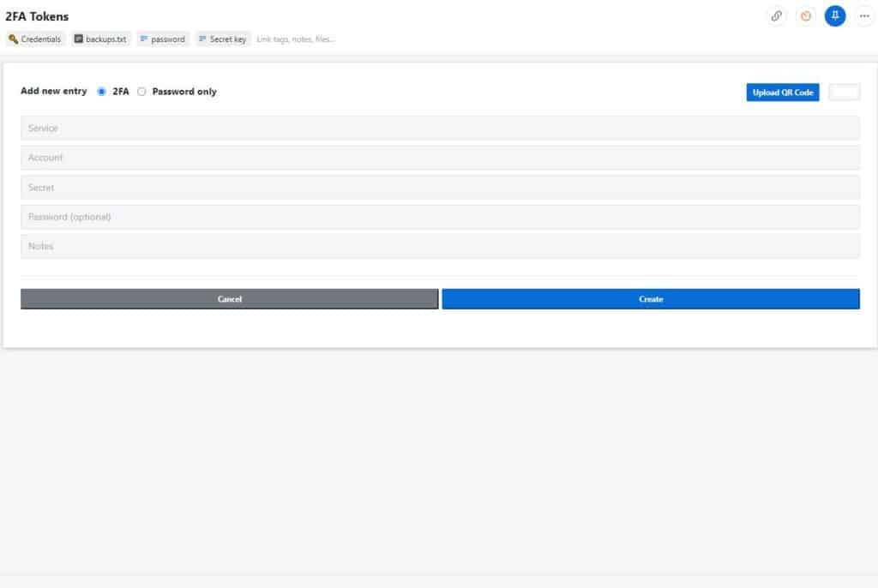This screenshot has width=878, height=588.
Task: Select the Password only radio button
Action: coord(141,92)
